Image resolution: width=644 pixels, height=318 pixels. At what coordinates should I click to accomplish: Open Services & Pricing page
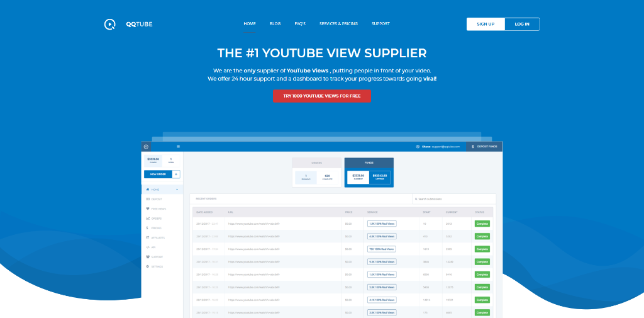click(x=338, y=24)
